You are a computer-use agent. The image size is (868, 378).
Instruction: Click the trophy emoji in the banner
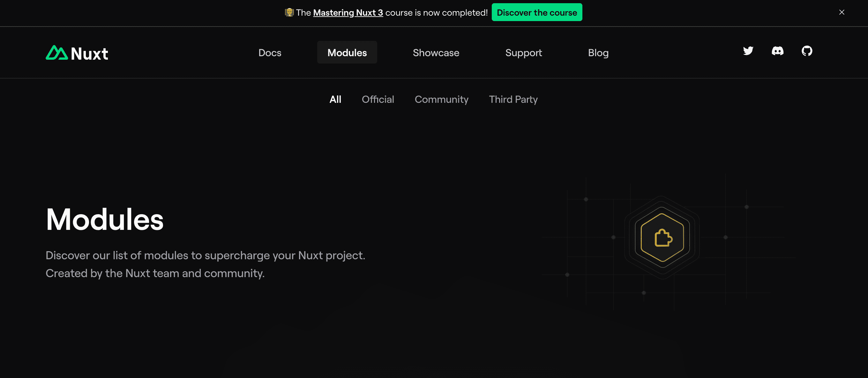289,12
